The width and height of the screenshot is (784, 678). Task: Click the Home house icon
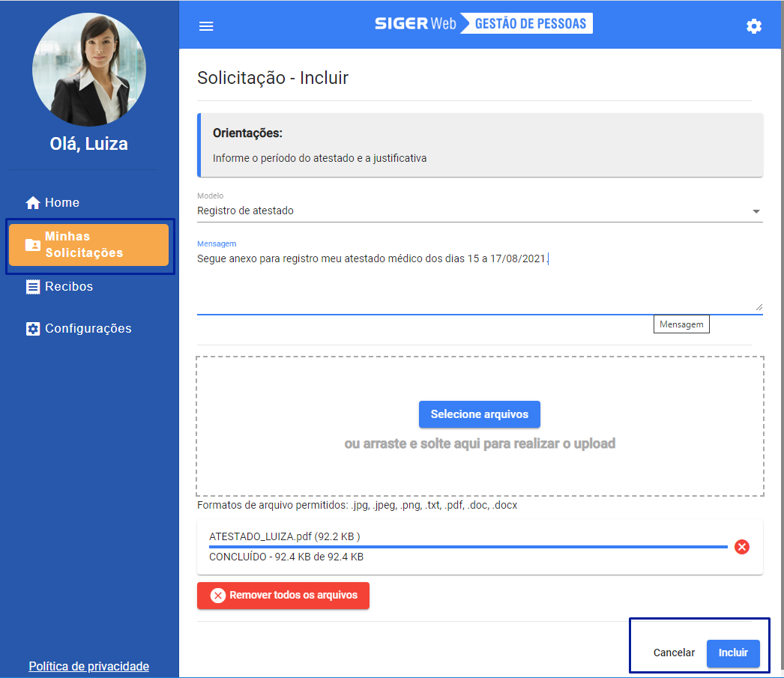coord(33,202)
